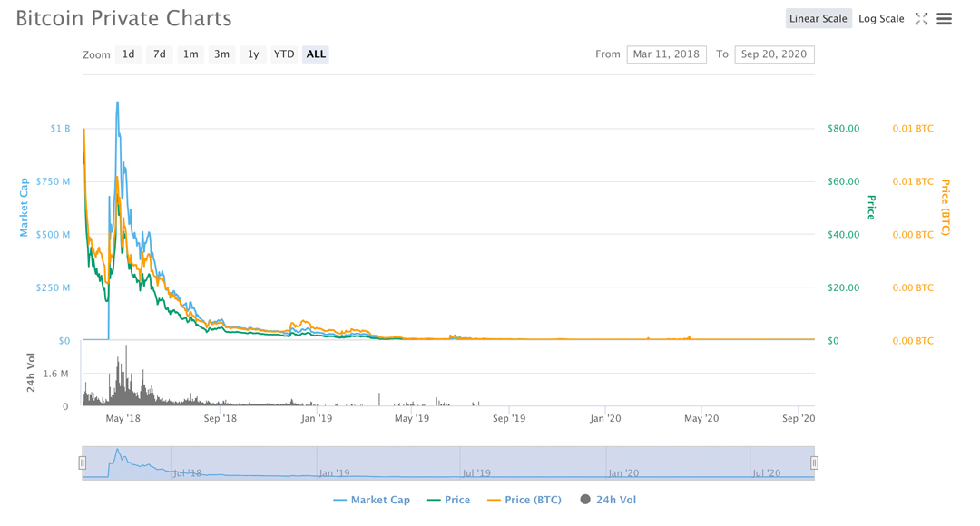Toggle Market Cap series in legend
980x526 pixels.
click(x=372, y=500)
